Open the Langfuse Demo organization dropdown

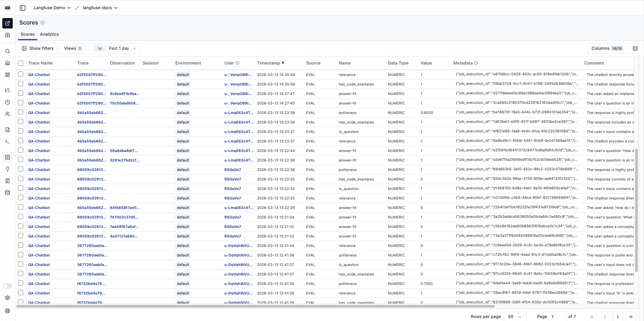click(52, 8)
